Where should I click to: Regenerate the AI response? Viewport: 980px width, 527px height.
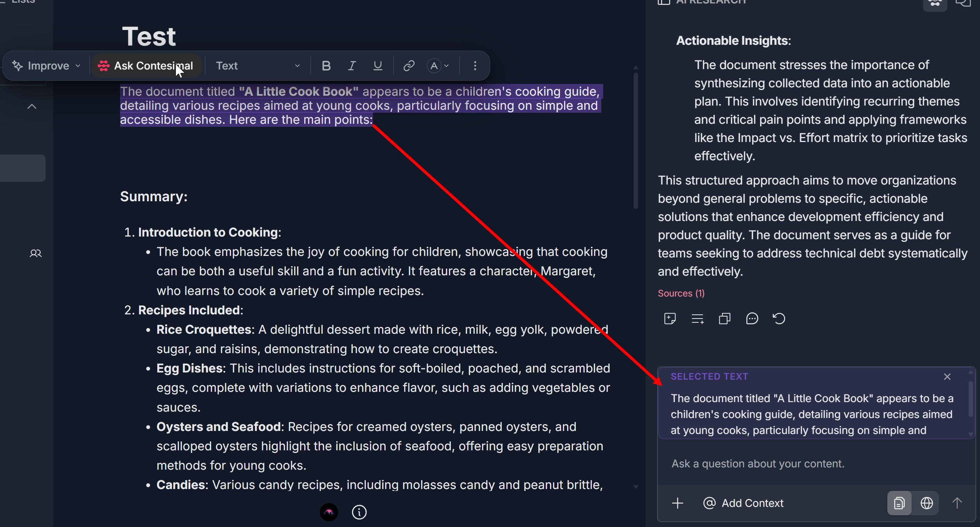click(x=779, y=319)
